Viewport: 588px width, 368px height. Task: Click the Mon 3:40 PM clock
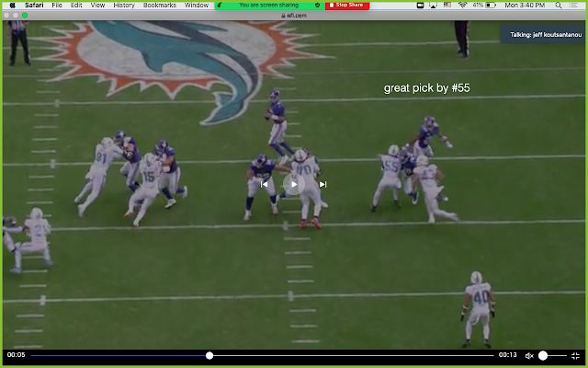point(525,5)
